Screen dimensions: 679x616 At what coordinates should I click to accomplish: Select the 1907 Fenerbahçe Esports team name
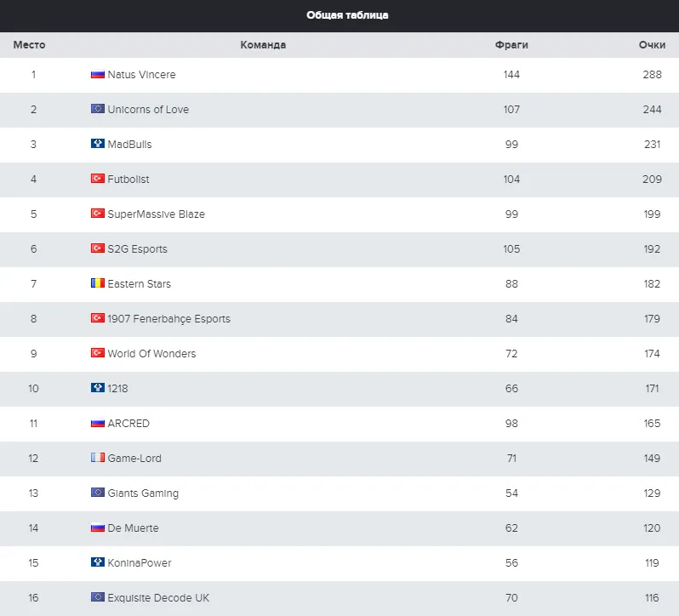tap(168, 319)
